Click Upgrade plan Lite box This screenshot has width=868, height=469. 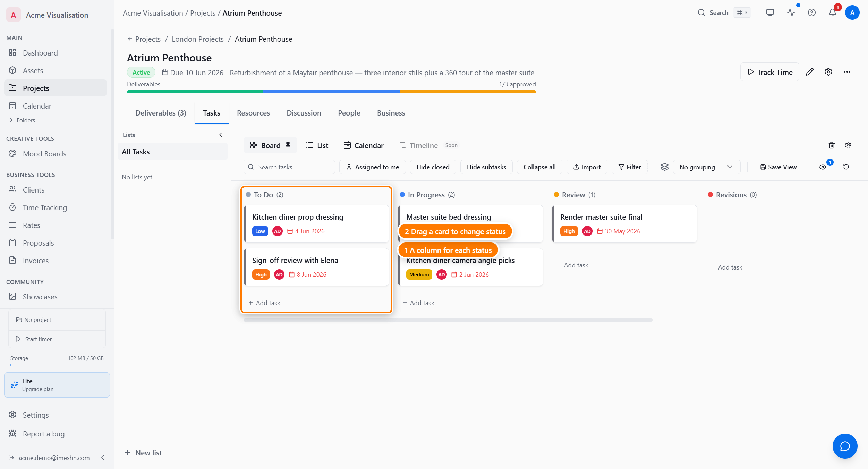(57, 385)
